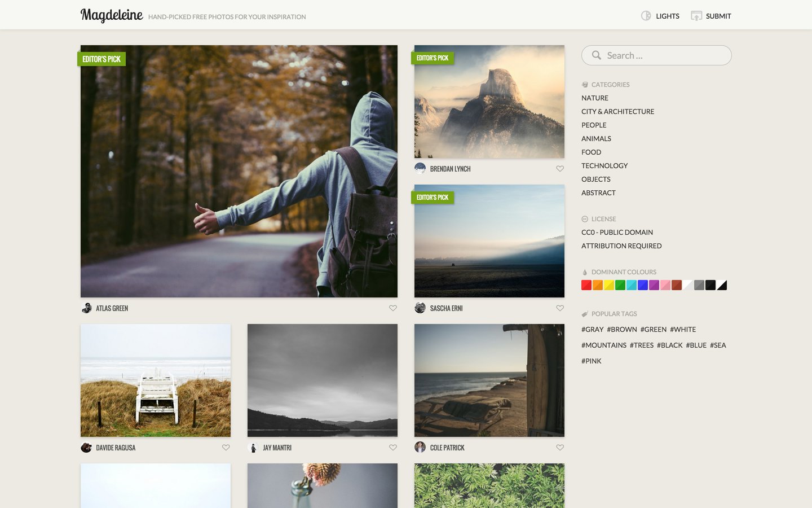Select the cyan dominant colour swatch
The image size is (812, 508).
click(x=632, y=285)
